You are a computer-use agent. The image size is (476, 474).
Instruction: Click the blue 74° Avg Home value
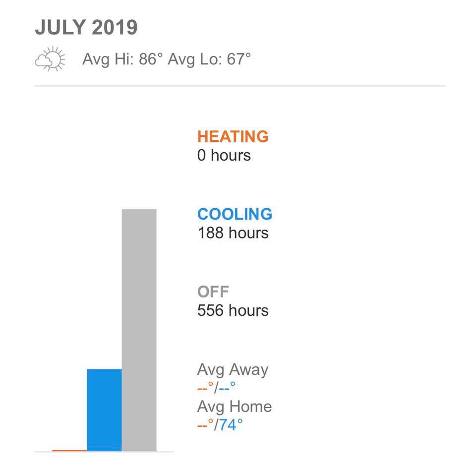tap(231, 425)
